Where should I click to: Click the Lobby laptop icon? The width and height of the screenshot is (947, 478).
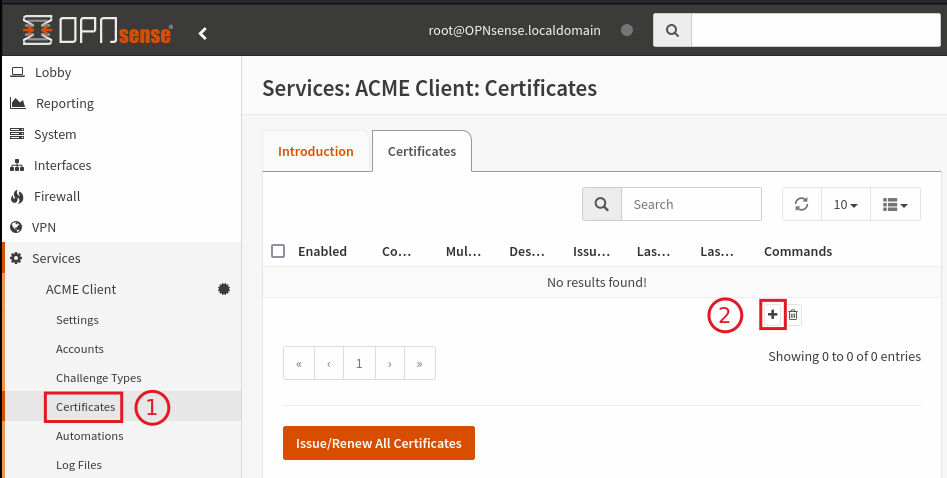click(x=18, y=72)
